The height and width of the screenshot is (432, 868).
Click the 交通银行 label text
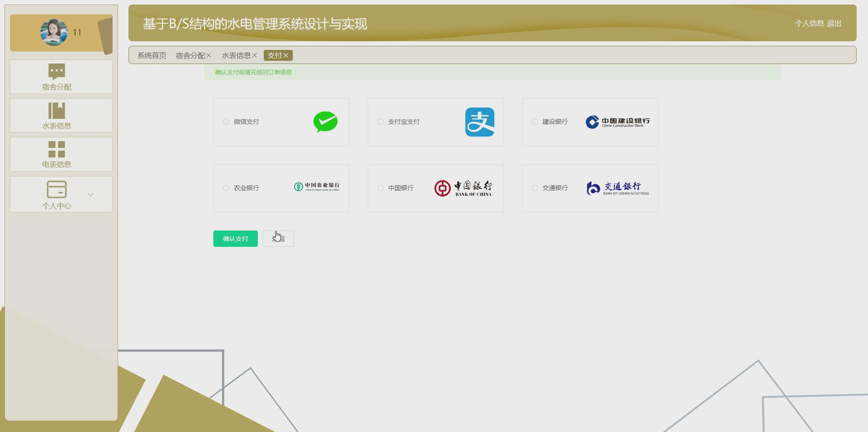(x=555, y=188)
